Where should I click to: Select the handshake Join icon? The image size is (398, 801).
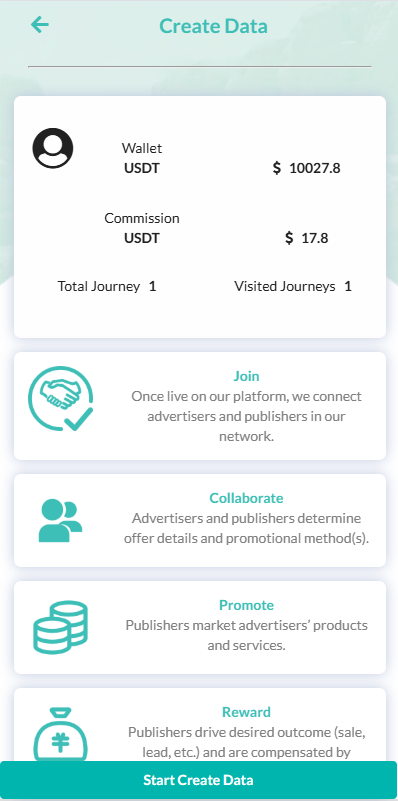[61, 398]
